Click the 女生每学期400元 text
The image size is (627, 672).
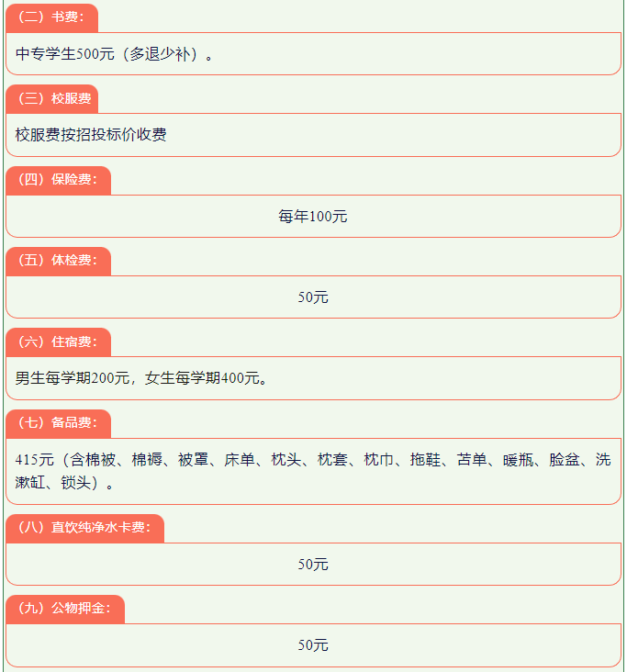(202, 378)
